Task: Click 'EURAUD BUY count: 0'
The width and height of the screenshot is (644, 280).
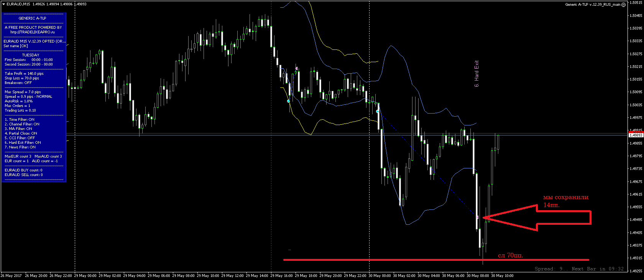Action: [24, 170]
